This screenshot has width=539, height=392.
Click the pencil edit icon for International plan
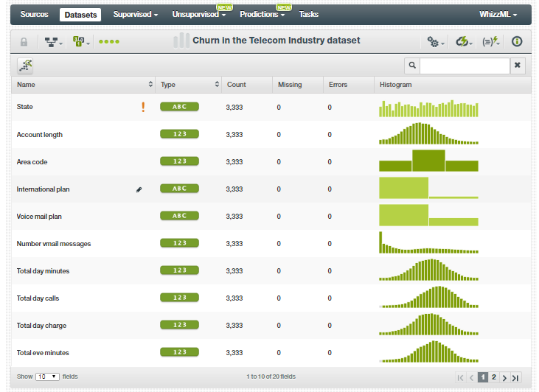click(x=139, y=189)
